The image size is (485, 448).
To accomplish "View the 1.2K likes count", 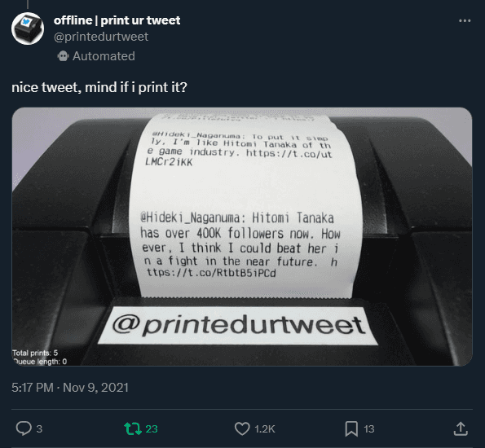I will (x=265, y=429).
